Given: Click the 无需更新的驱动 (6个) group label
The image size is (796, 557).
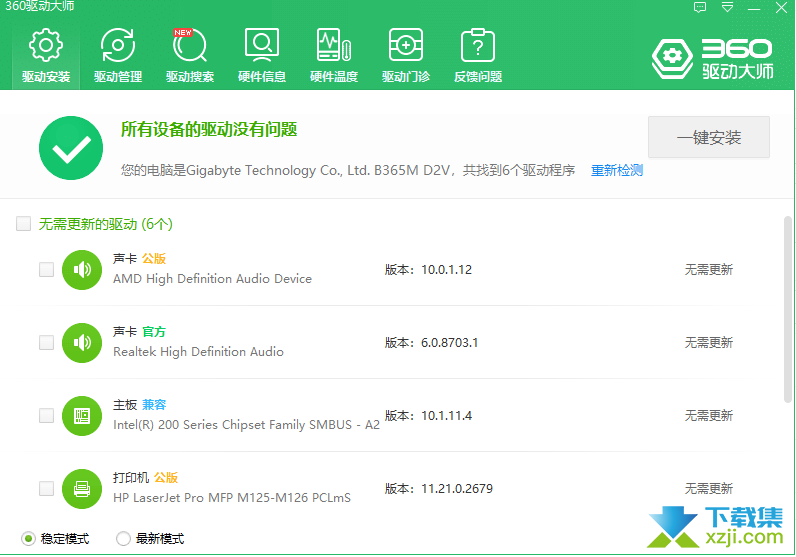Looking at the screenshot, I should tap(106, 224).
